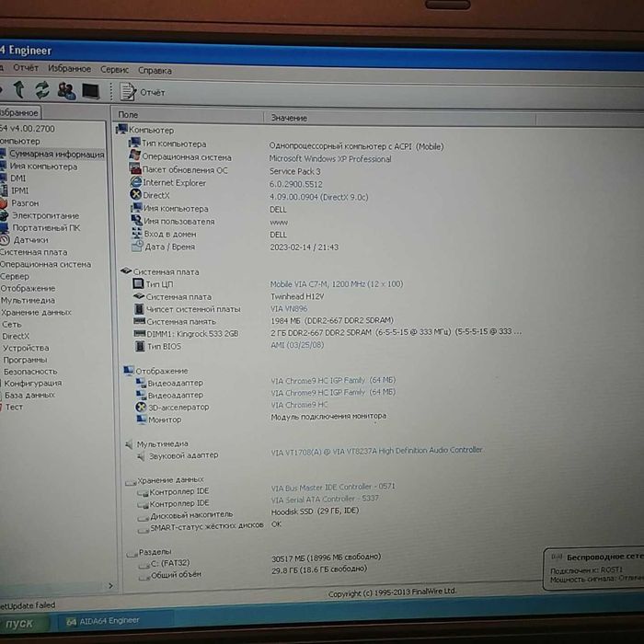Select Безопасность in the sidebar tree
644x644 pixels.
(30, 372)
